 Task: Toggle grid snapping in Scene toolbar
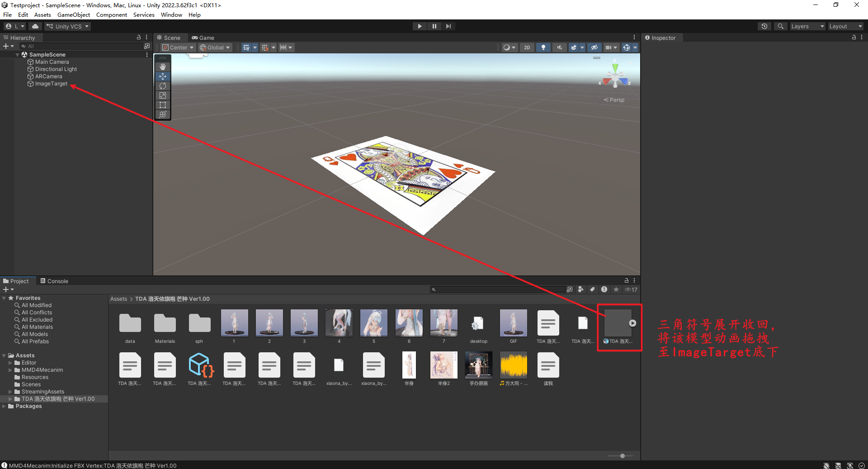click(x=265, y=47)
